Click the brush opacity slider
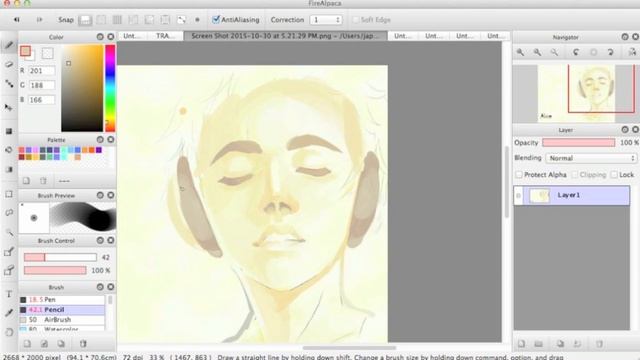The image size is (640, 360). (55, 270)
